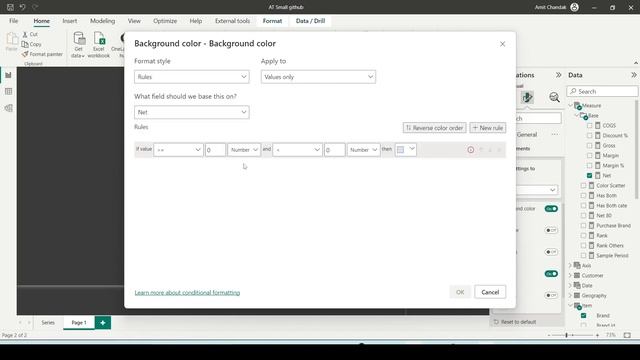640x360 pixels.
Task: Check the Gross measure checkbox
Action: [x=589, y=145]
